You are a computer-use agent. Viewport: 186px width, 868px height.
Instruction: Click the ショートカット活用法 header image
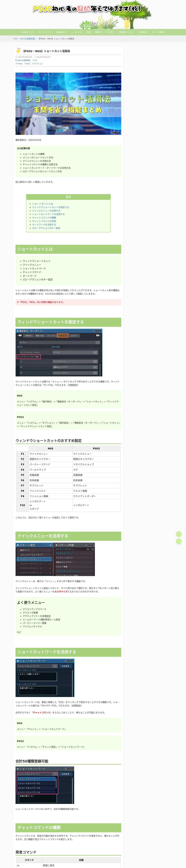pyautogui.click(x=68, y=104)
